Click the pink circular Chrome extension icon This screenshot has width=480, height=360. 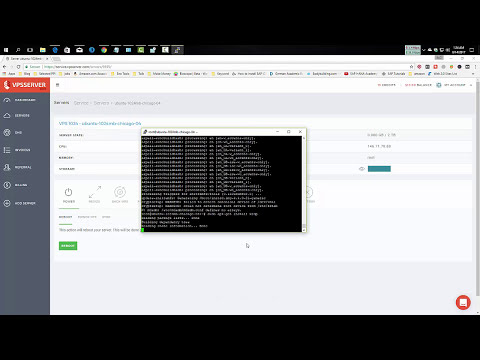[419, 67]
